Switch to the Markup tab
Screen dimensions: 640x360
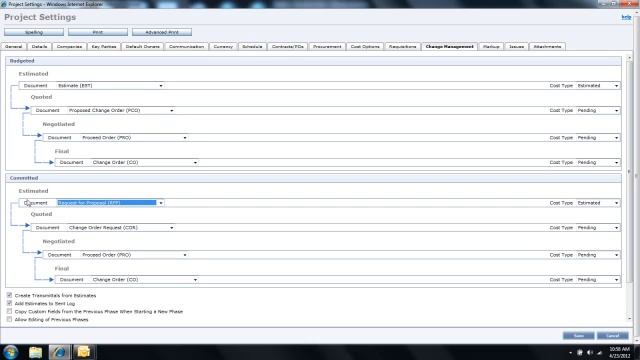click(x=491, y=47)
